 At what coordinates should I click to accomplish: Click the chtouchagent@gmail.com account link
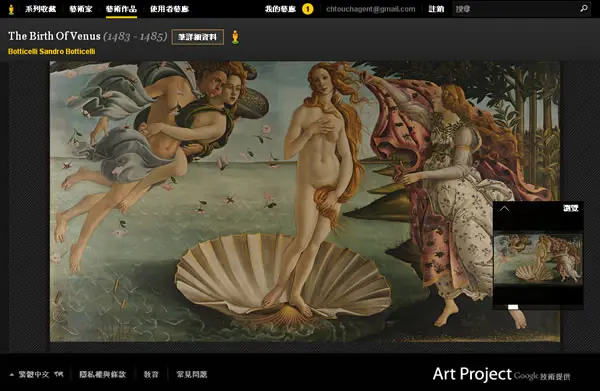pyautogui.click(x=370, y=9)
